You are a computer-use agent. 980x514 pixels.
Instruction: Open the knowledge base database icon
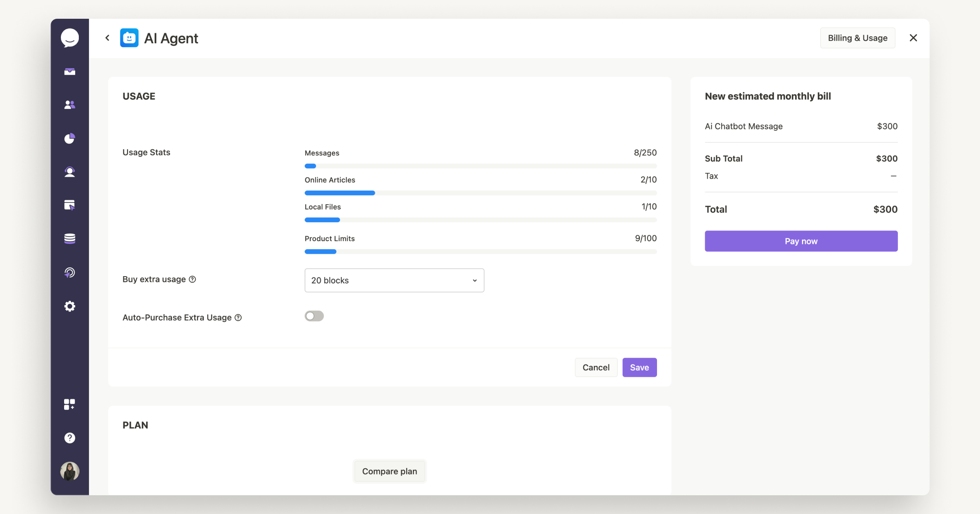pos(69,239)
